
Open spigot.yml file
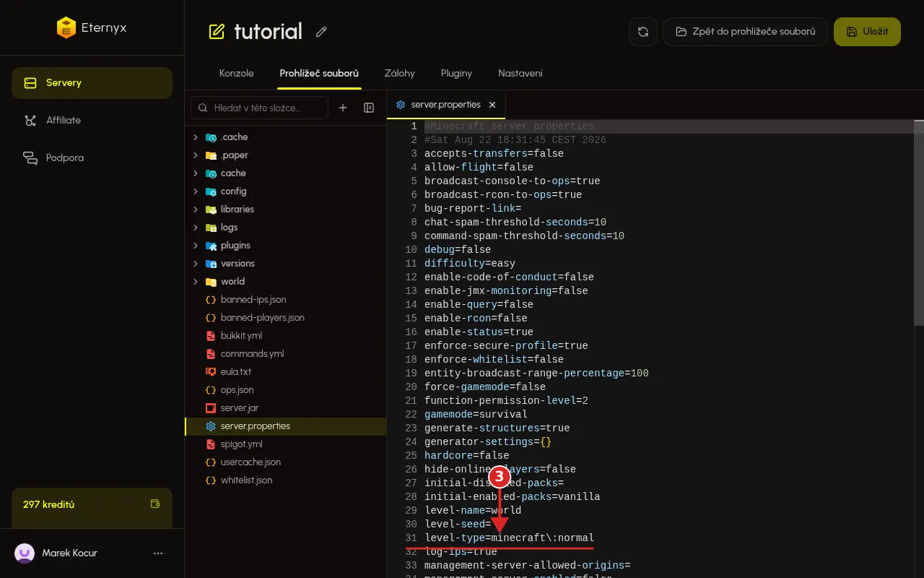286,444
